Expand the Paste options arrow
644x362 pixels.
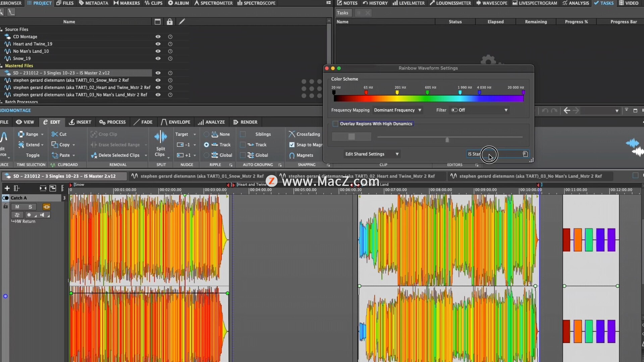(73, 156)
